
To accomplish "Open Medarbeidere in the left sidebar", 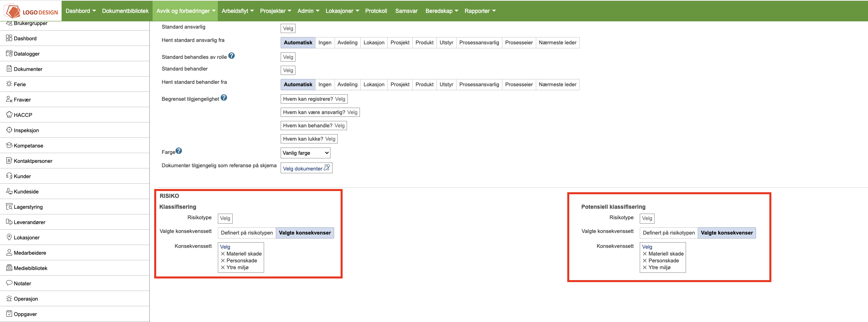I will click(30, 253).
